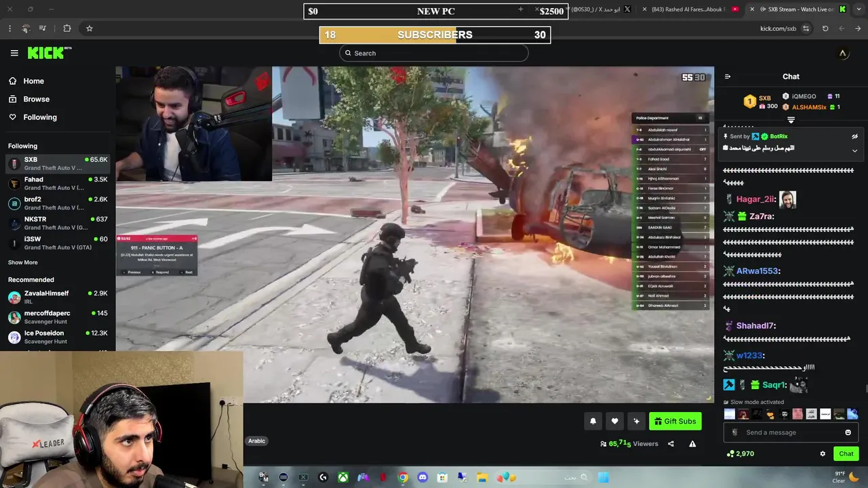Click chat username Za7ra
This screenshot has height=488, width=868.
click(x=762, y=216)
